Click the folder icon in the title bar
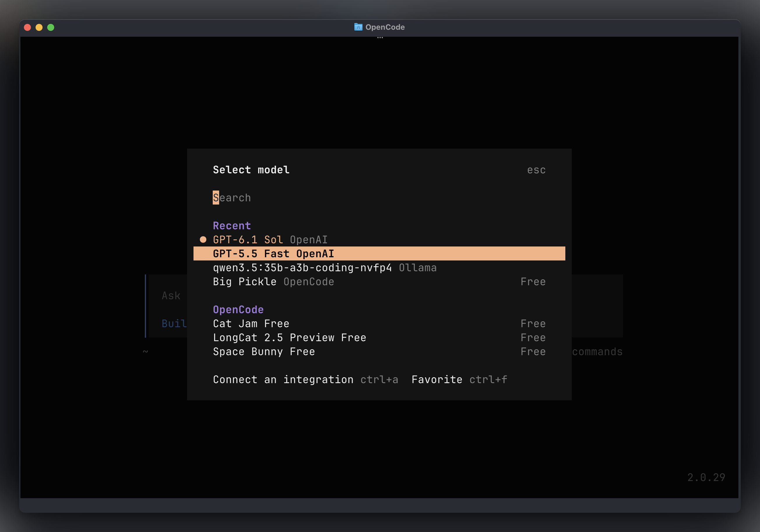 [358, 27]
